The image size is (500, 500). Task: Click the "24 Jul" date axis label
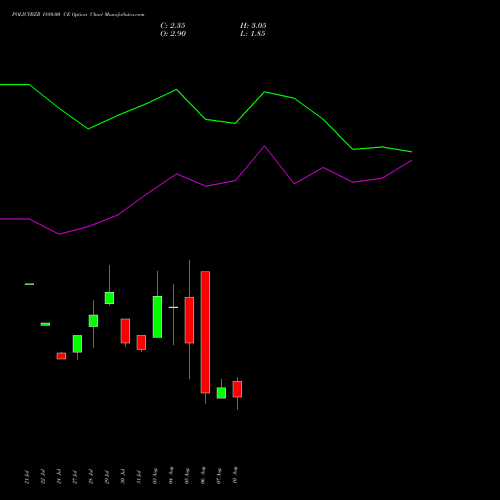59,477
